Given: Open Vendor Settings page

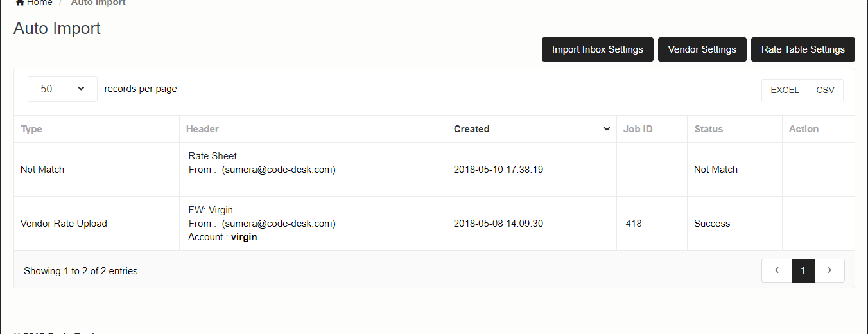Looking at the screenshot, I should pos(702,49).
